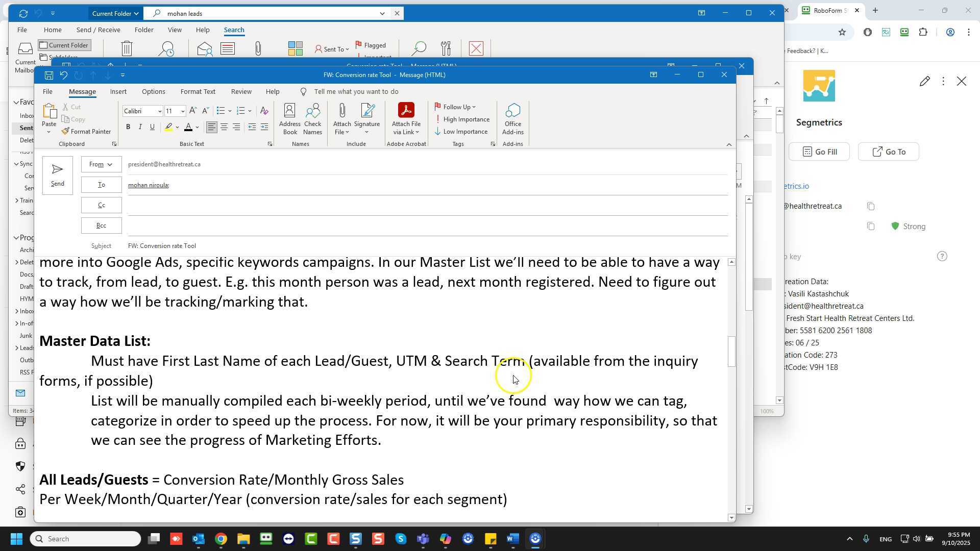980x551 pixels.
Task: Click the Check Names icon
Action: pyautogui.click(x=312, y=118)
